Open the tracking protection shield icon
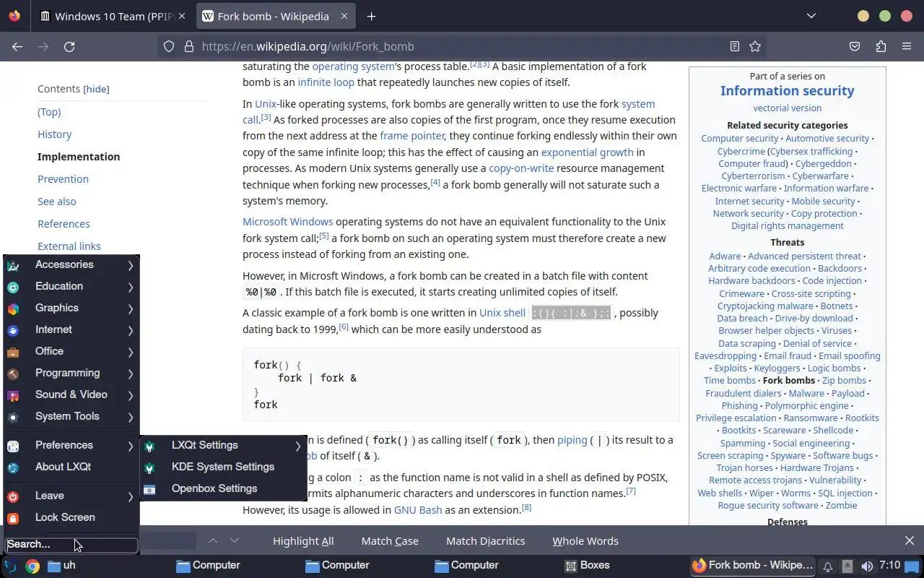Image resolution: width=924 pixels, height=578 pixels. [169, 46]
